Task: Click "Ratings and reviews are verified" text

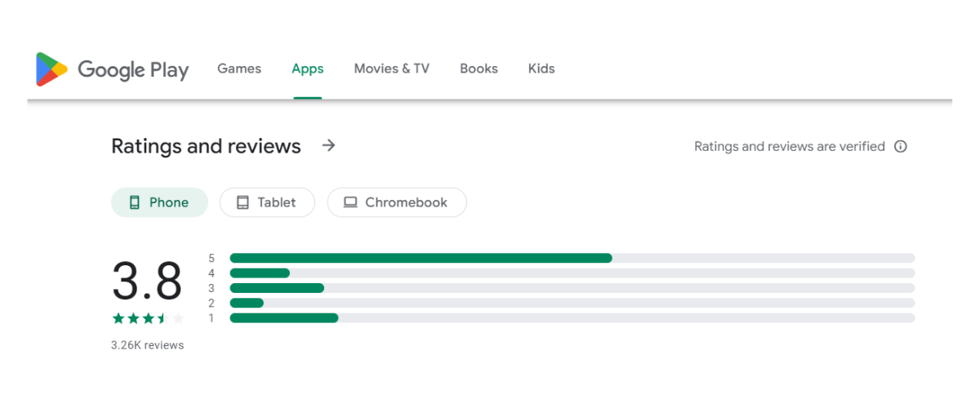Action: point(789,147)
